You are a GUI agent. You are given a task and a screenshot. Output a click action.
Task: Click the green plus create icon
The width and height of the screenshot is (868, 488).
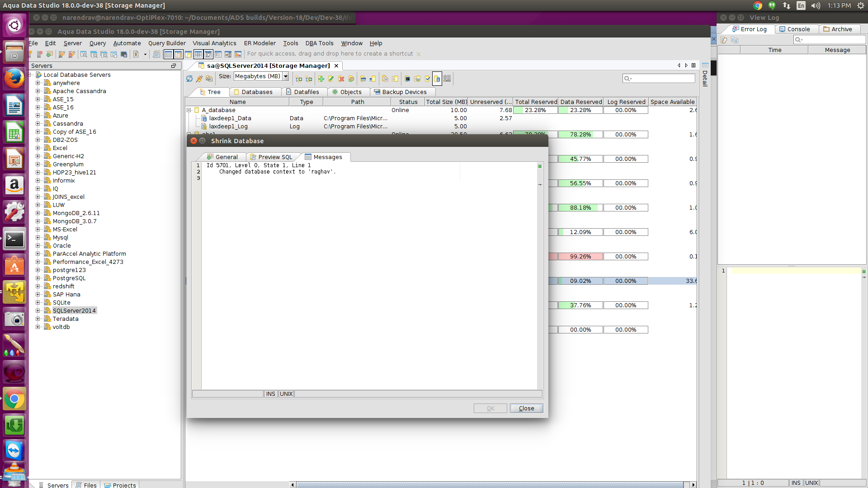pyautogui.click(x=321, y=79)
